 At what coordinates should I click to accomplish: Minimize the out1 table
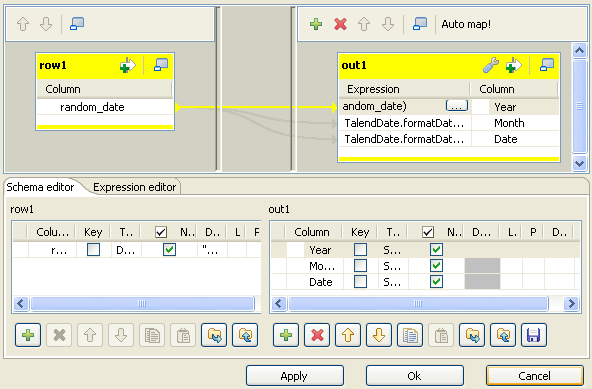coord(547,65)
